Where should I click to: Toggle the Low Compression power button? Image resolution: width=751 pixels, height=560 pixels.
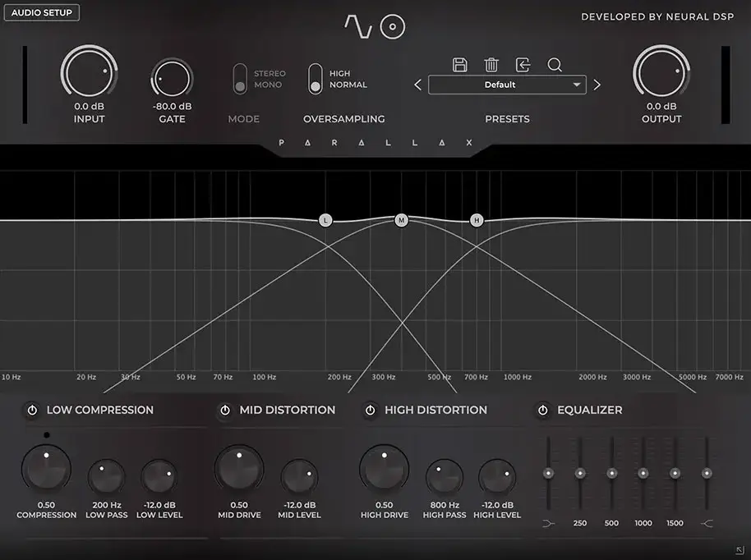coord(32,411)
